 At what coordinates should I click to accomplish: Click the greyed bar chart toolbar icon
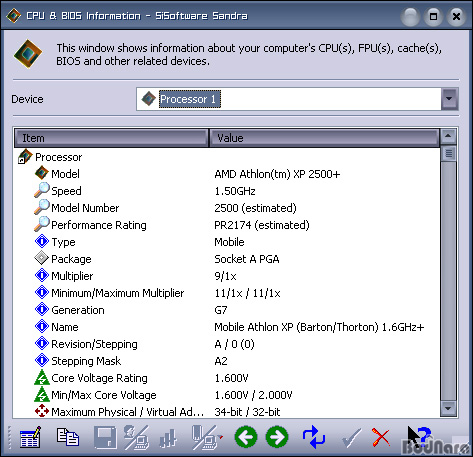tap(168, 438)
